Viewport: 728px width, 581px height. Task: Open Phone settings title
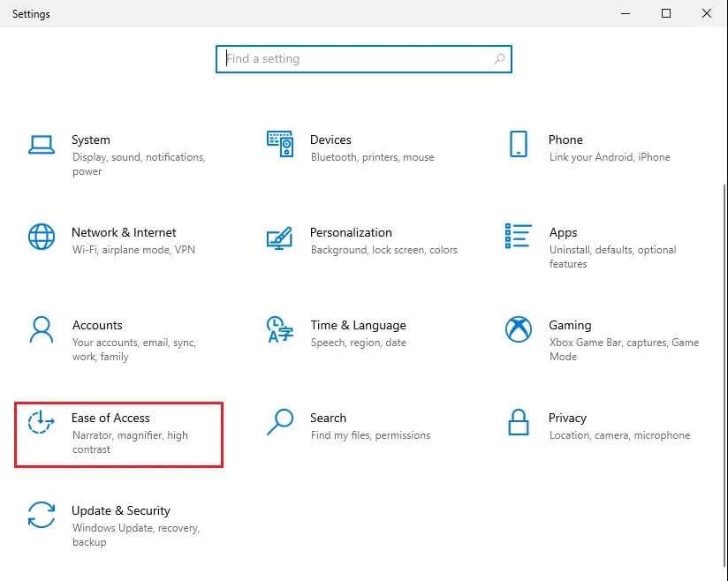tap(565, 140)
